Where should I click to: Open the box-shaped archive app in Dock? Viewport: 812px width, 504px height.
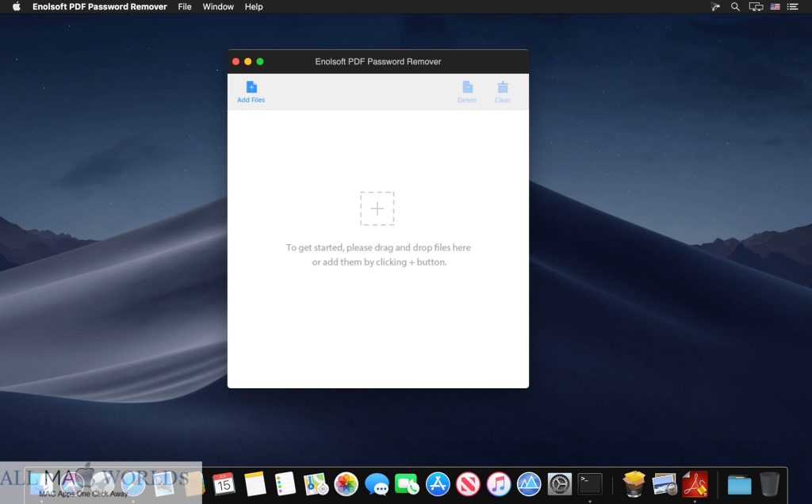point(634,484)
